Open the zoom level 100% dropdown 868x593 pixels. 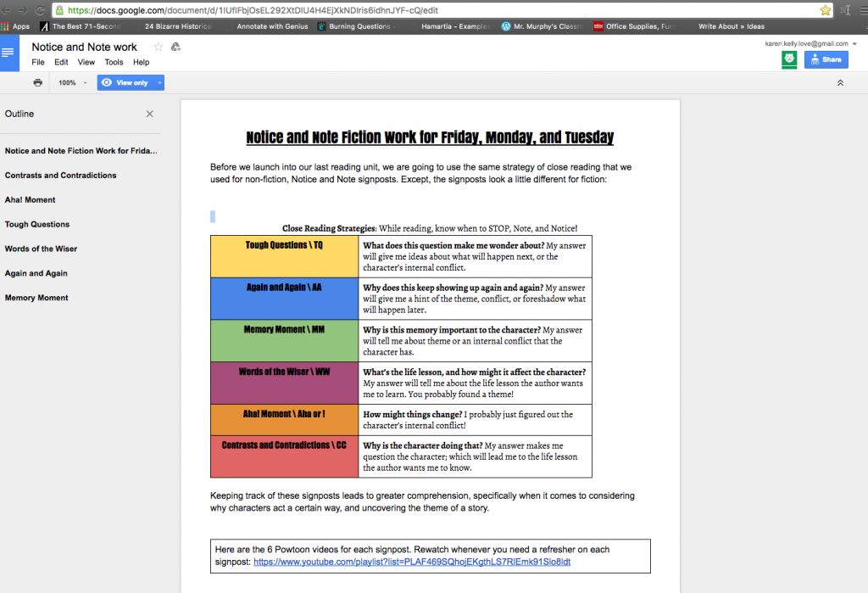pos(73,82)
